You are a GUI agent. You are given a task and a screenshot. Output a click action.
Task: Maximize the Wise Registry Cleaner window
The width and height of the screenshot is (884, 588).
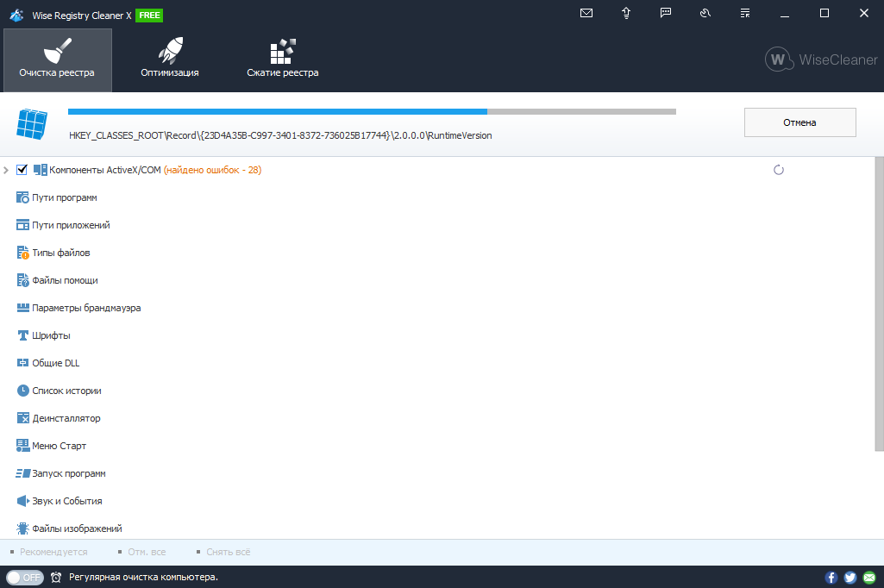(x=824, y=13)
